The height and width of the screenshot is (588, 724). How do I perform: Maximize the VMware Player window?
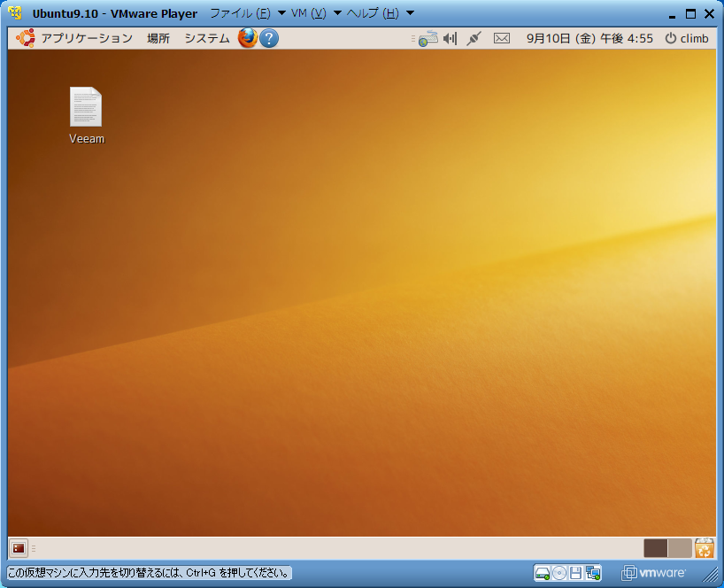point(690,14)
